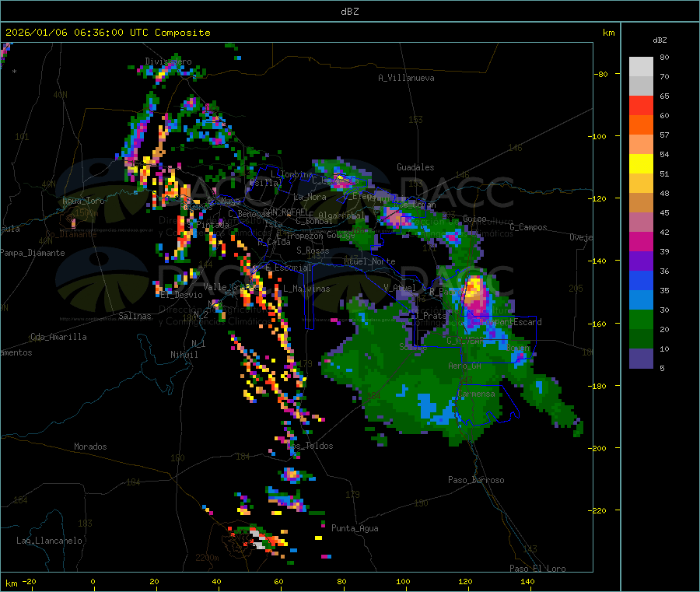Click the 'Los_Toldos' map label
Image resolution: width=700 pixels, height=592 pixels.
tap(310, 446)
